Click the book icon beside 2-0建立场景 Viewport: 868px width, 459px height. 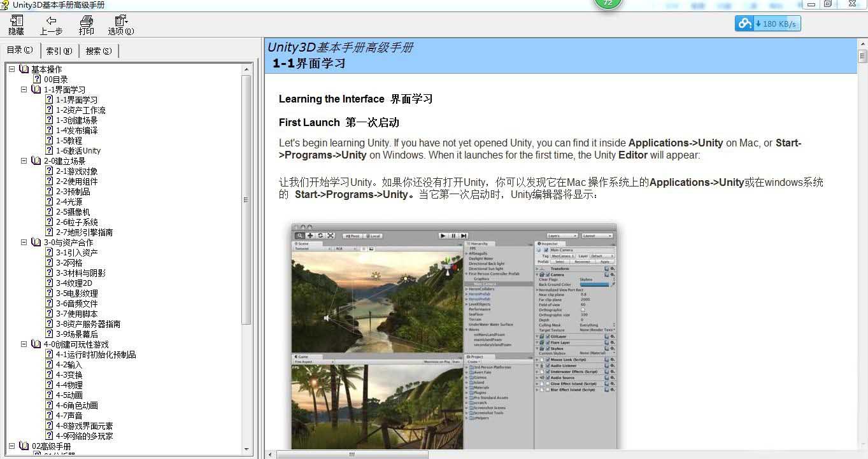[x=36, y=160]
